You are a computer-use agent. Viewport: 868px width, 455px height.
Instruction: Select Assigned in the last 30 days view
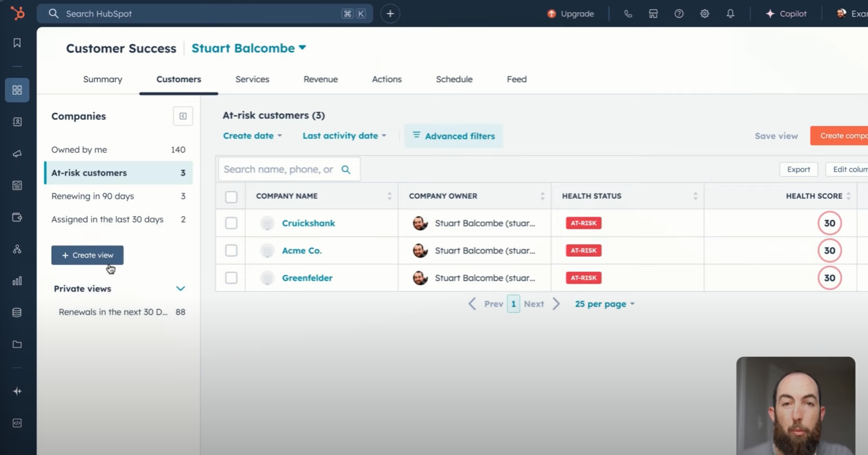(x=119, y=220)
